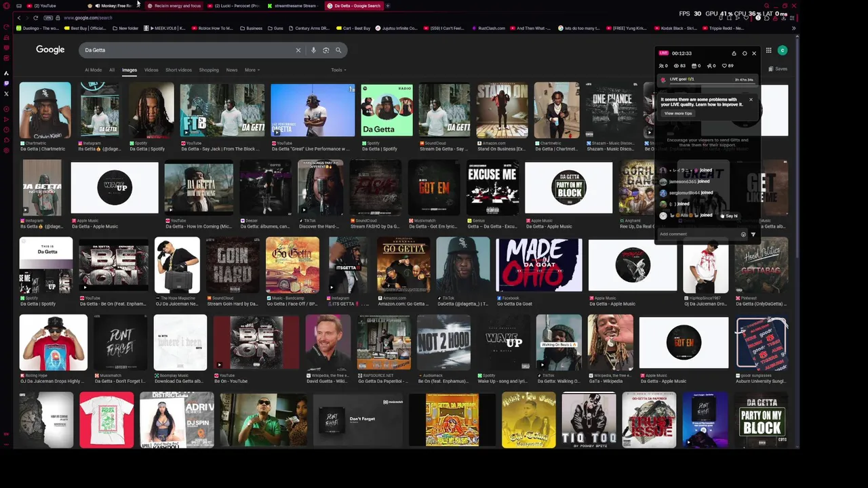Viewport: 868px width, 488px height.
Task: Switch to Reclaim energy and focus tab
Action: click(x=174, y=5)
